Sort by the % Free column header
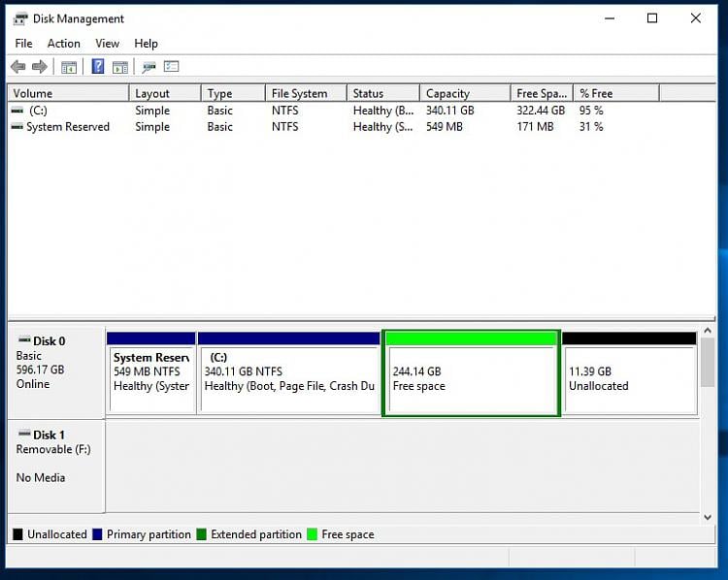Image resolution: width=728 pixels, height=580 pixels. coord(616,93)
